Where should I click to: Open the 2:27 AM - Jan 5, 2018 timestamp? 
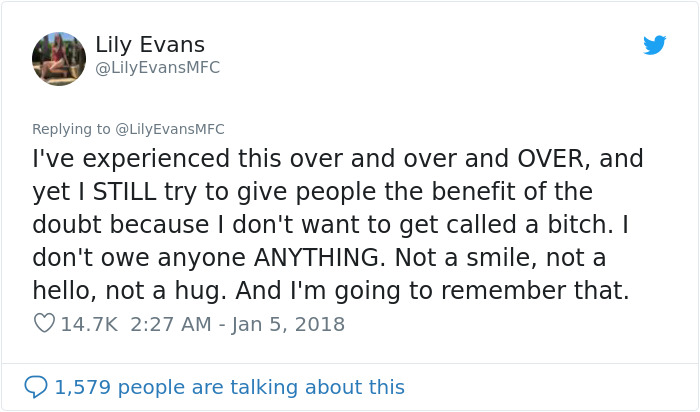[x=236, y=325]
